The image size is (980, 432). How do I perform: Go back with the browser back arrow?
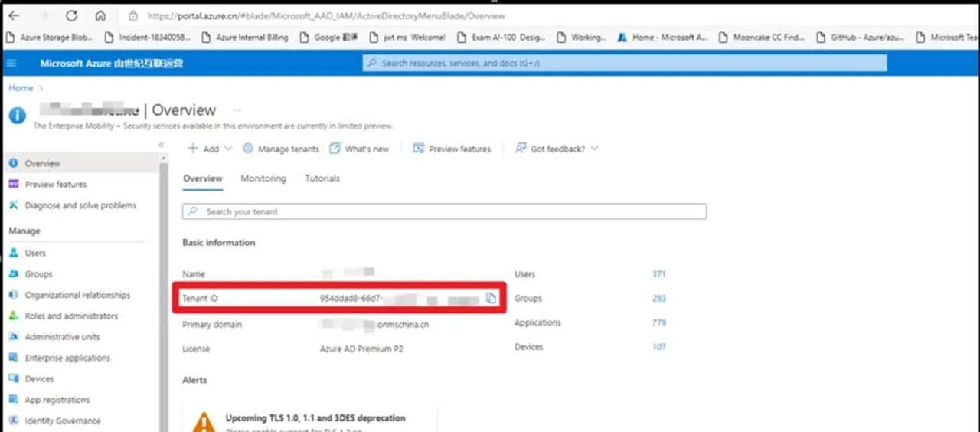click(x=14, y=15)
